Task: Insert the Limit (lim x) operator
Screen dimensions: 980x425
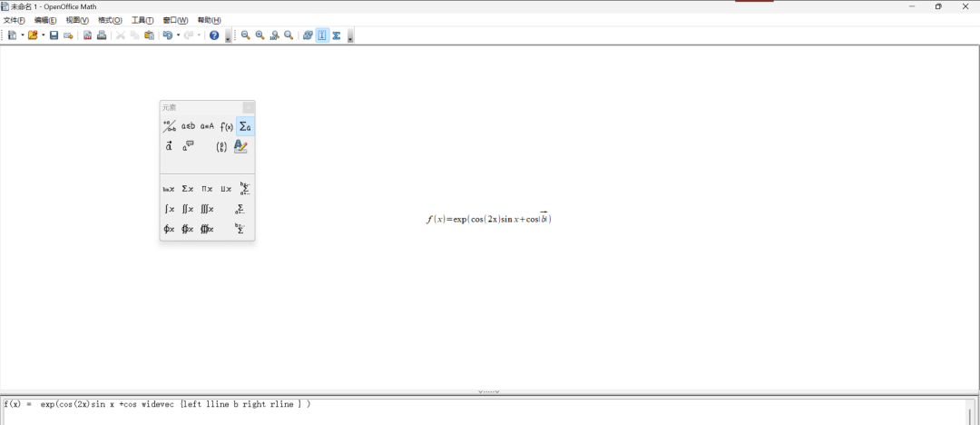Action: [x=169, y=189]
